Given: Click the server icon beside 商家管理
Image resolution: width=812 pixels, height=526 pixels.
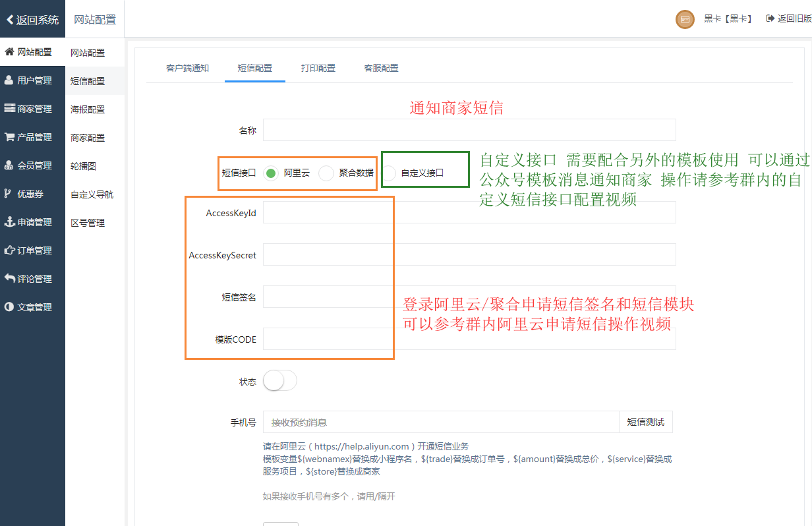Looking at the screenshot, I should pos(9,108).
